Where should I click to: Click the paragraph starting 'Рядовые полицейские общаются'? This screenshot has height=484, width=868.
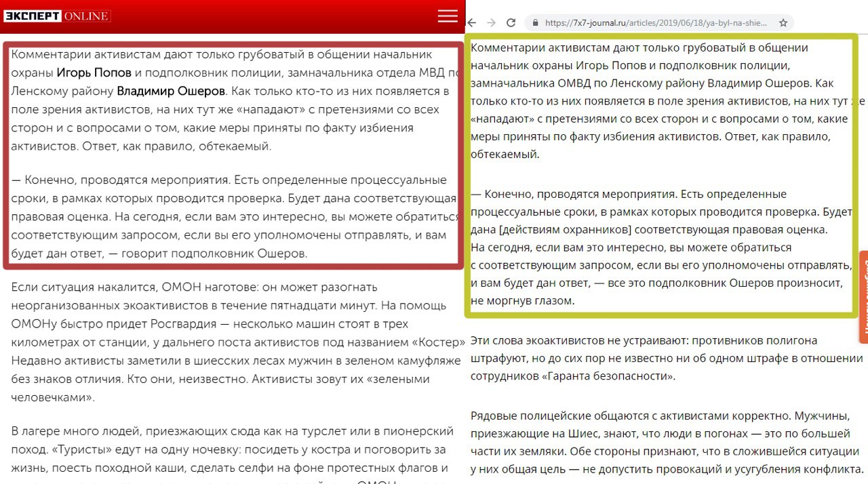[667, 442]
